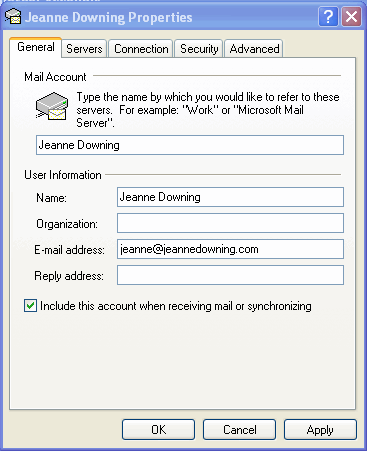The height and width of the screenshot is (452, 367).
Task: Confirm with the OK button
Action: coord(158,430)
